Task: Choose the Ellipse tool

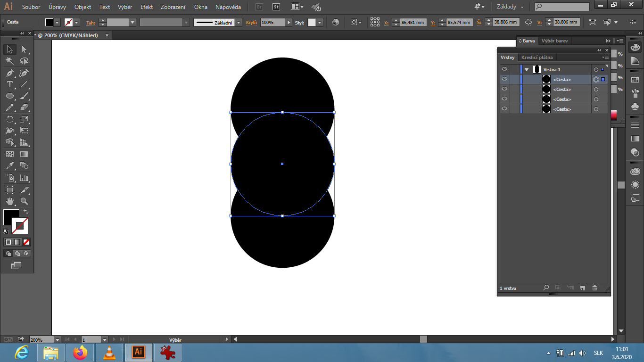Action: (9, 96)
